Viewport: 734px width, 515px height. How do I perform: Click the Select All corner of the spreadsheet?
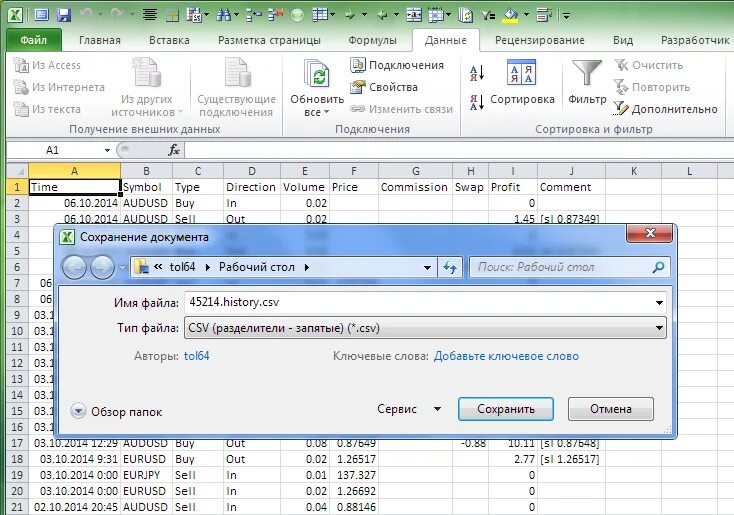pos(17,171)
